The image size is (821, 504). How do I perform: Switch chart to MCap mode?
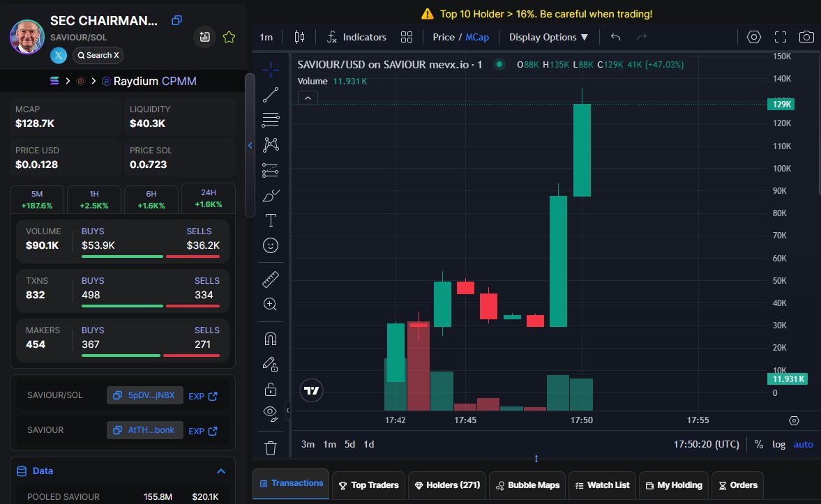coord(477,37)
